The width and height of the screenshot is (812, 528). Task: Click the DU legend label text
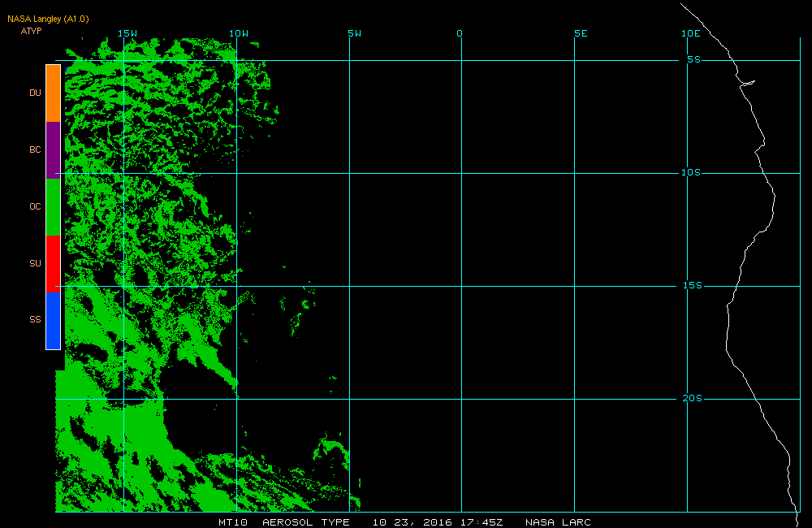tap(35, 93)
